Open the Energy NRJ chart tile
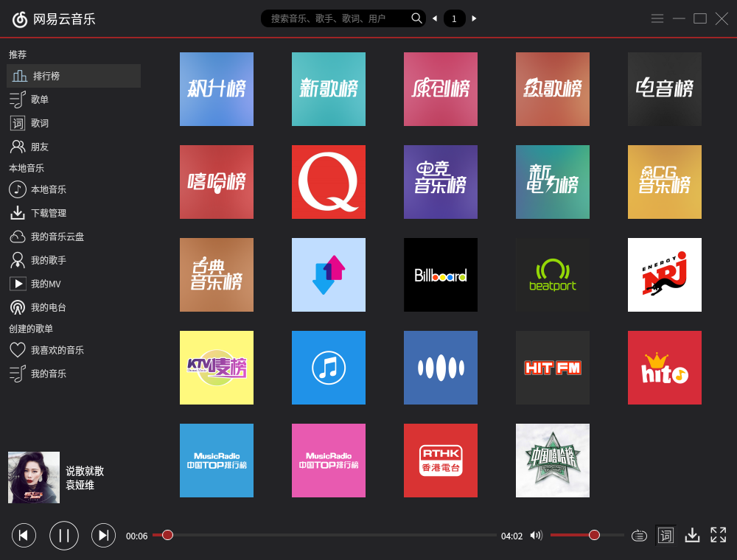The image size is (737, 560). pyautogui.click(x=665, y=275)
